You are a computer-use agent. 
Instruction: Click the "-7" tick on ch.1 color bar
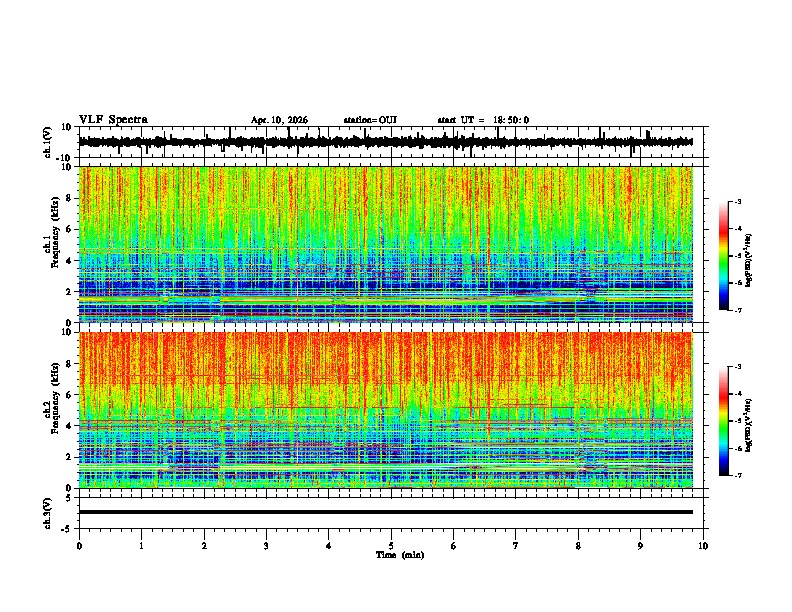pos(737,310)
